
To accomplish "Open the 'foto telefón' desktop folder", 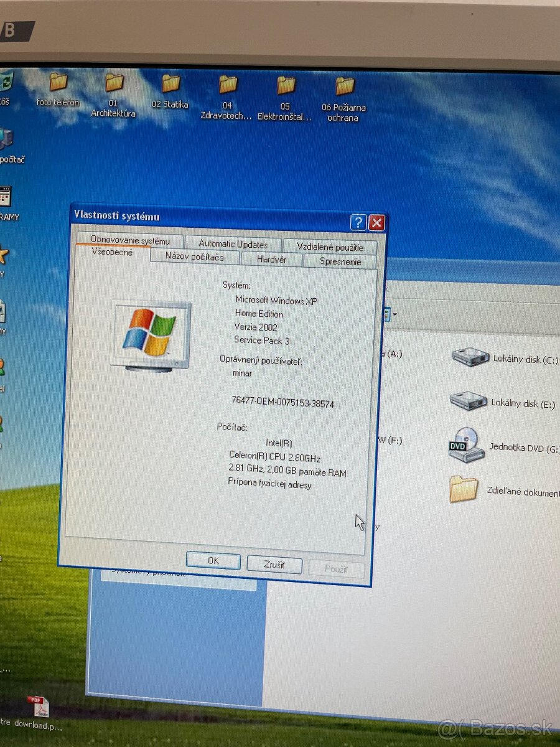I will pyautogui.click(x=58, y=83).
